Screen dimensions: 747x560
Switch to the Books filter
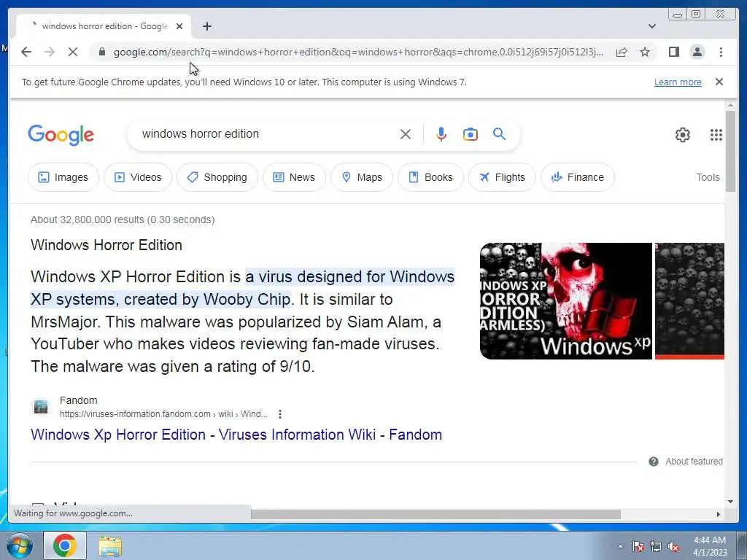(x=430, y=177)
